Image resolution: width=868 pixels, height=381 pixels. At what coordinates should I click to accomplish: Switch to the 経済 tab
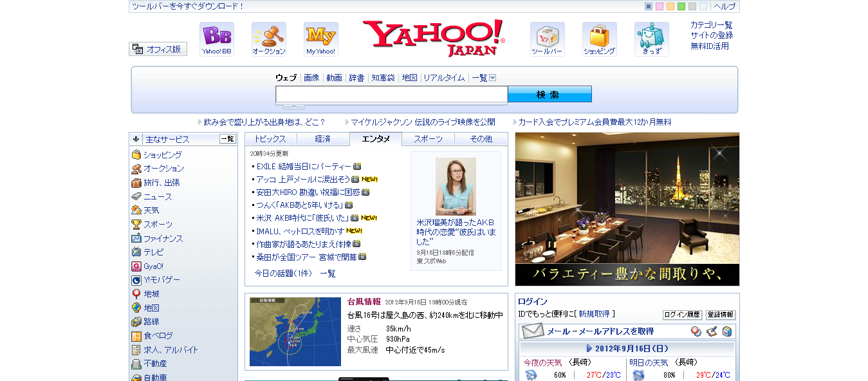323,139
